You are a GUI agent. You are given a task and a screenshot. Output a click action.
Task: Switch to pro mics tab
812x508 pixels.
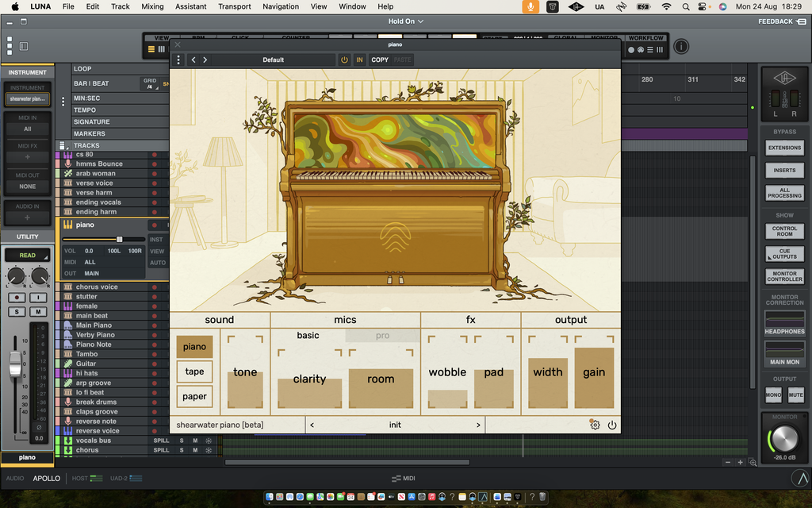[382, 336]
